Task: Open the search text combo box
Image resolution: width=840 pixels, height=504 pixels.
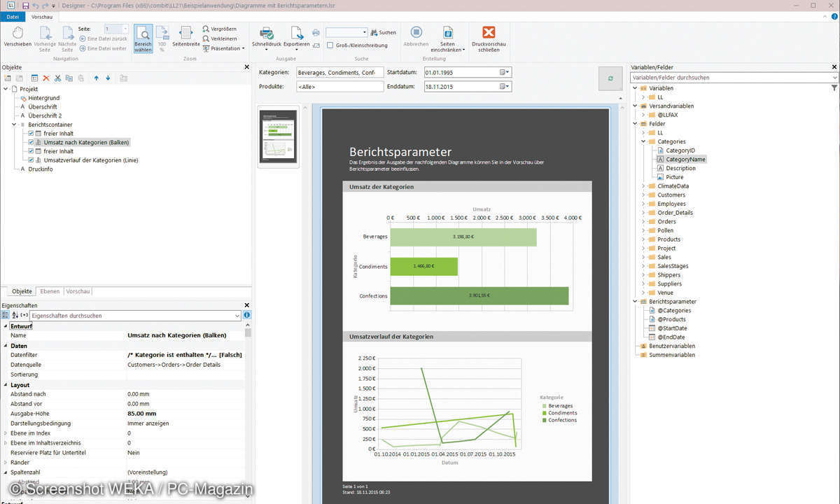Action: point(346,32)
